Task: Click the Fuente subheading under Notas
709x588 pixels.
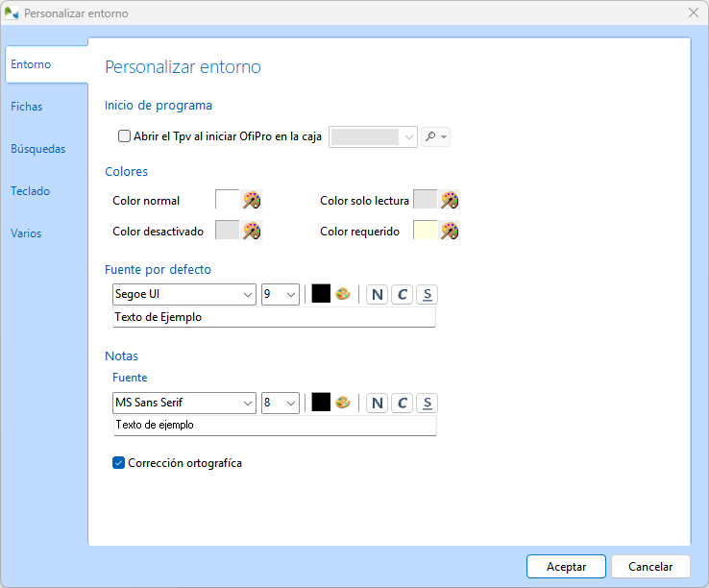Action: click(130, 378)
